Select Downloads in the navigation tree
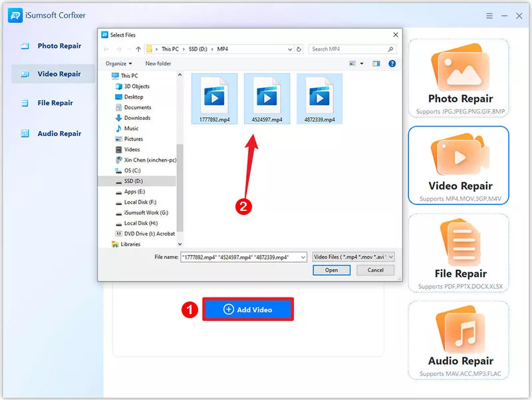This screenshot has width=532, height=400. 137,118
